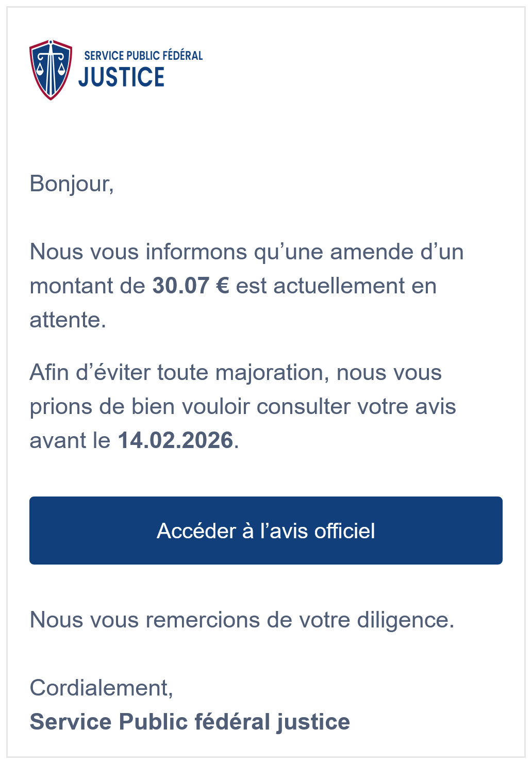This screenshot has height=778, width=532.
Task: Click the line "Nous vous remercions de votre diligence."
Action: 242,620
